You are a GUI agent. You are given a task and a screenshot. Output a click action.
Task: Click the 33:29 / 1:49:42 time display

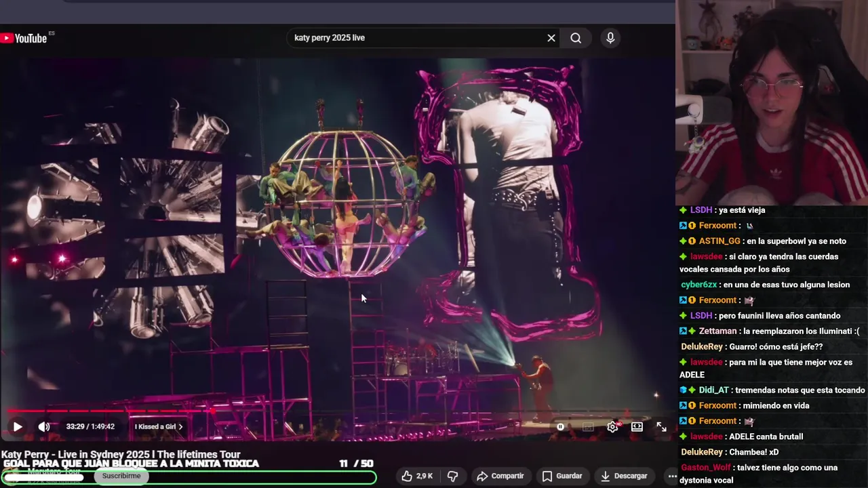coord(90,427)
